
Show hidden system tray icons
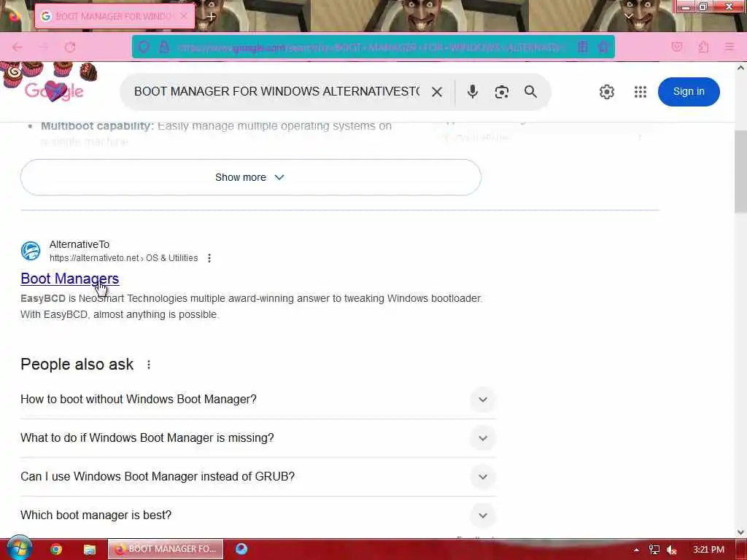point(636,550)
